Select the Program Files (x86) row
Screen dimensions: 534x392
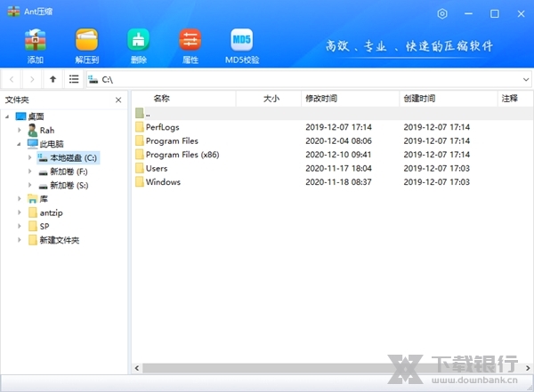(332, 155)
